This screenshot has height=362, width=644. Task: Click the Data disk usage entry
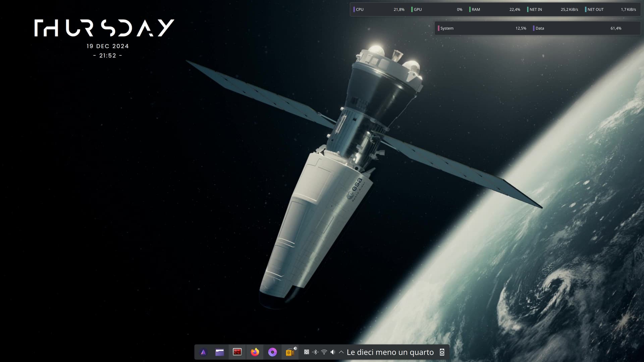pos(577,28)
